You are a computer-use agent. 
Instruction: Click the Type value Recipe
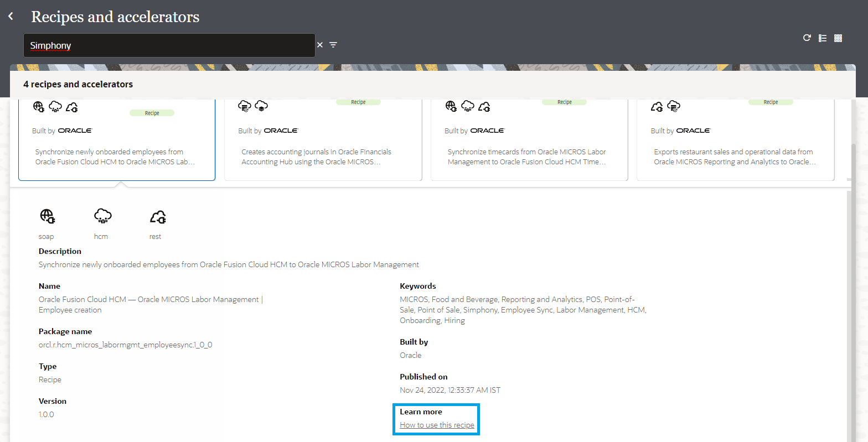coord(50,379)
